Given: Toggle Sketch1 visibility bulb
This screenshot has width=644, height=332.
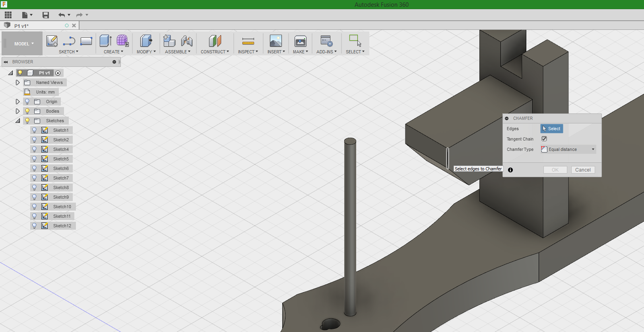Looking at the screenshot, I should [x=35, y=130].
